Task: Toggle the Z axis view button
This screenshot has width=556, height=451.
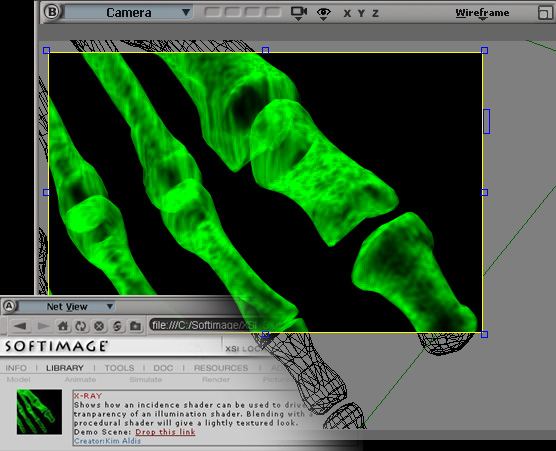Action: click(x=376, y=13)
